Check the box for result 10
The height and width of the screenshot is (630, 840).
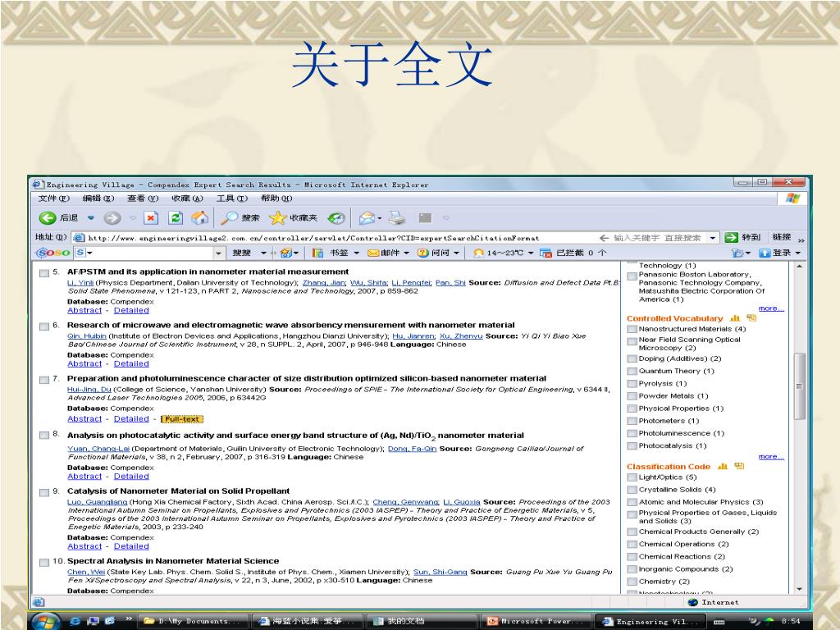point(44,562)
